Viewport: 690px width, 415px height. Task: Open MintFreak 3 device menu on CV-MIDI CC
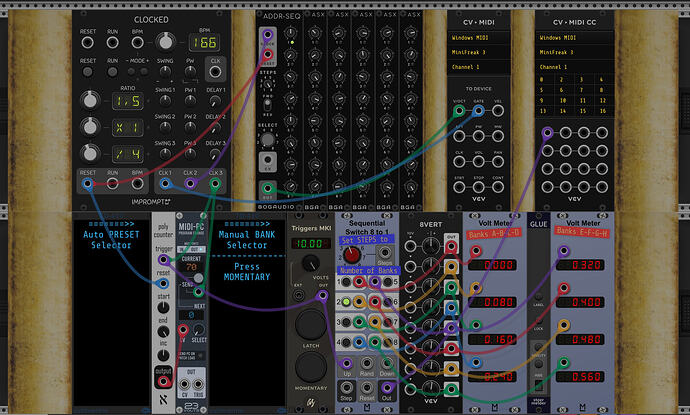574,52
